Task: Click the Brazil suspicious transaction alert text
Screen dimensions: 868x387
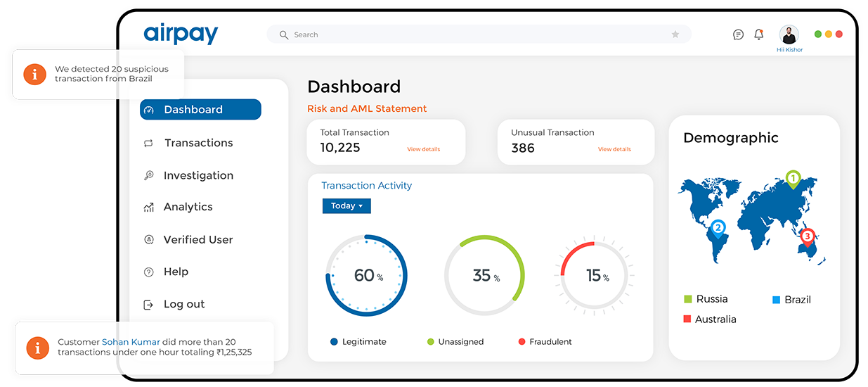Action: click(112, 74)
